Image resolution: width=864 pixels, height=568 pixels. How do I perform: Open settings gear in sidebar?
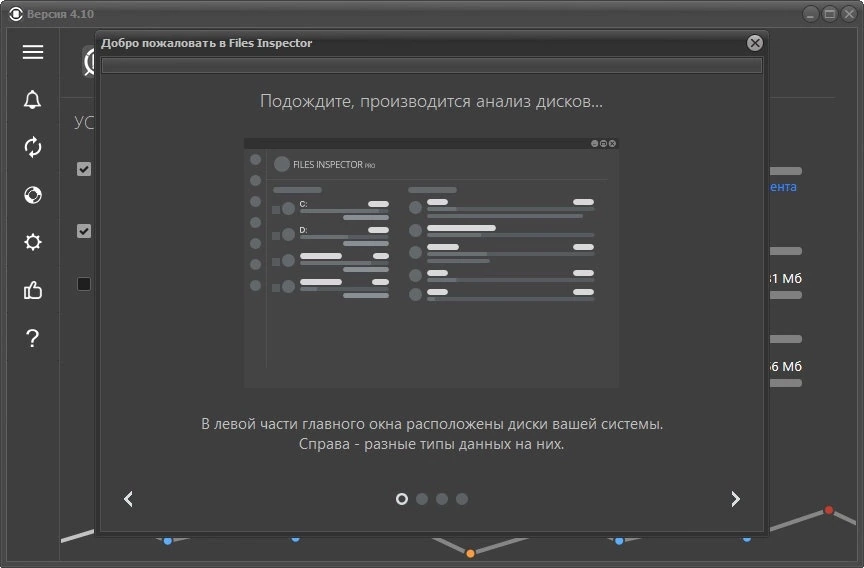click(33, 242)
